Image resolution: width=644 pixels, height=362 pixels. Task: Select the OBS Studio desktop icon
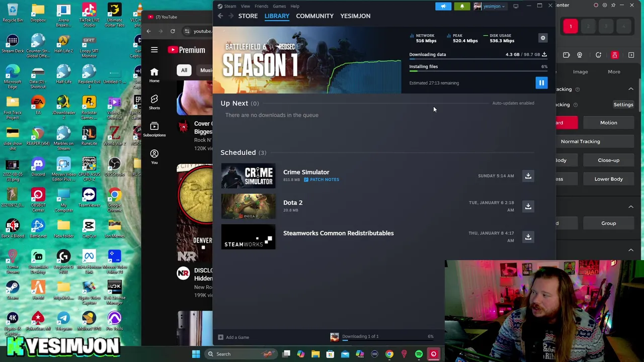114,167
